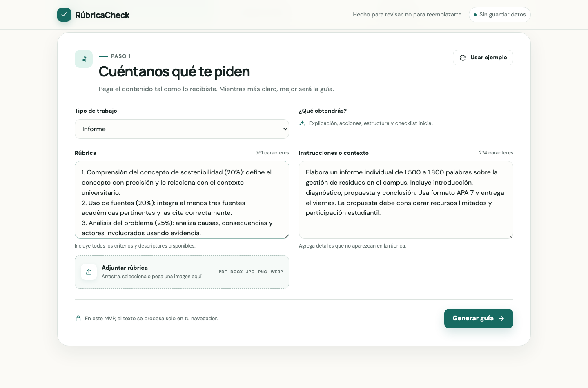This screenshot has width=588, height=388.
Task: Click the Adjuntar rúbrica drop zone
Action: click(x=182, y=272)
